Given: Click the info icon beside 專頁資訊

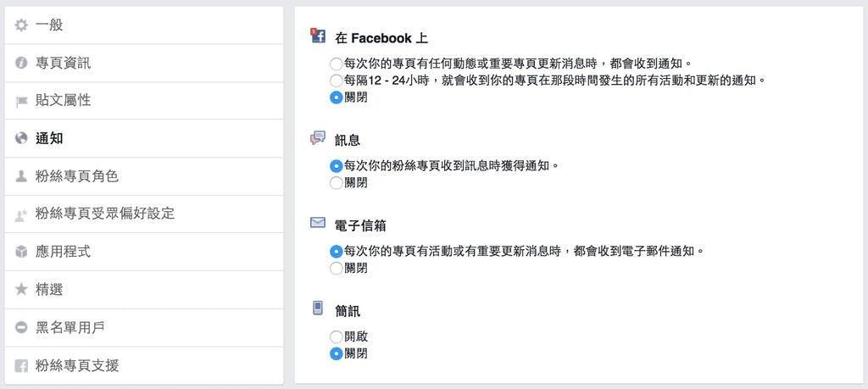Looking at the screenshot, I should [21, 63].
